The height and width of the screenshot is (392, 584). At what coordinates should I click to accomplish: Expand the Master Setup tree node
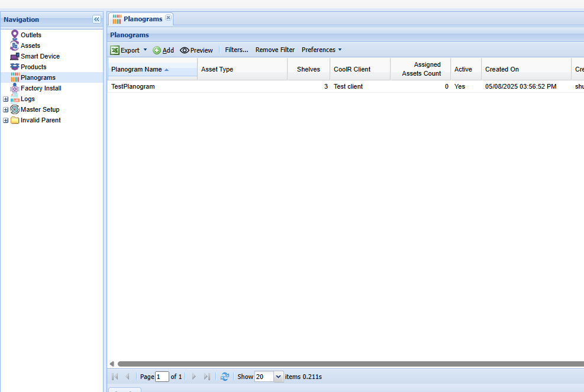tap(6, 110)
